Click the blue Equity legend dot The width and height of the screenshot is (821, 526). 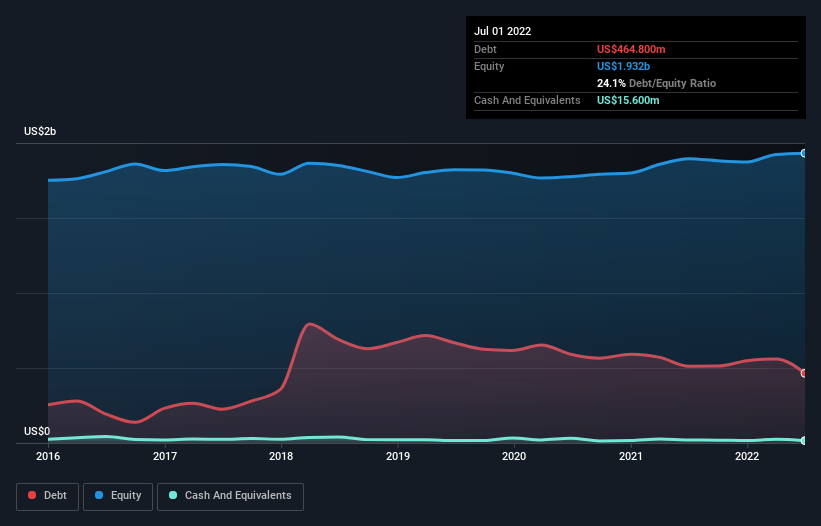coord(99,495)
